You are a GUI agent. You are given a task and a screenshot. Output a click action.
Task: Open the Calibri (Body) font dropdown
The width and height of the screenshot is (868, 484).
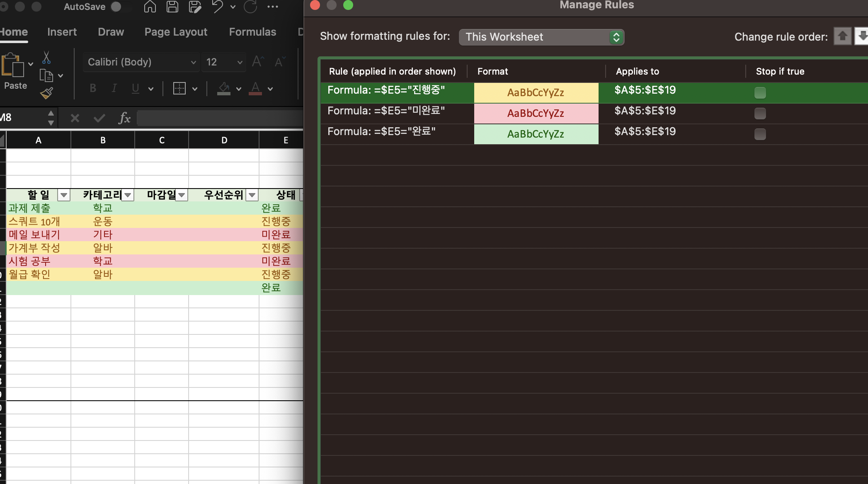(141, 62)
